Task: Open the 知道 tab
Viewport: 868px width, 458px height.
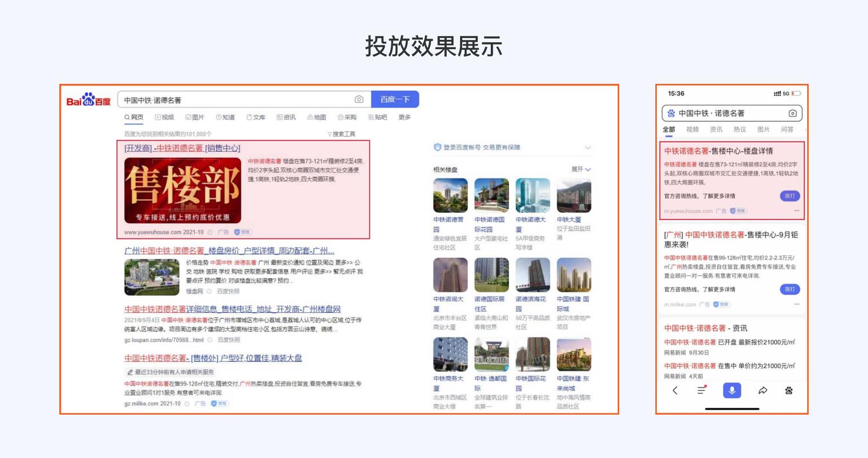Action: point(226,117)
